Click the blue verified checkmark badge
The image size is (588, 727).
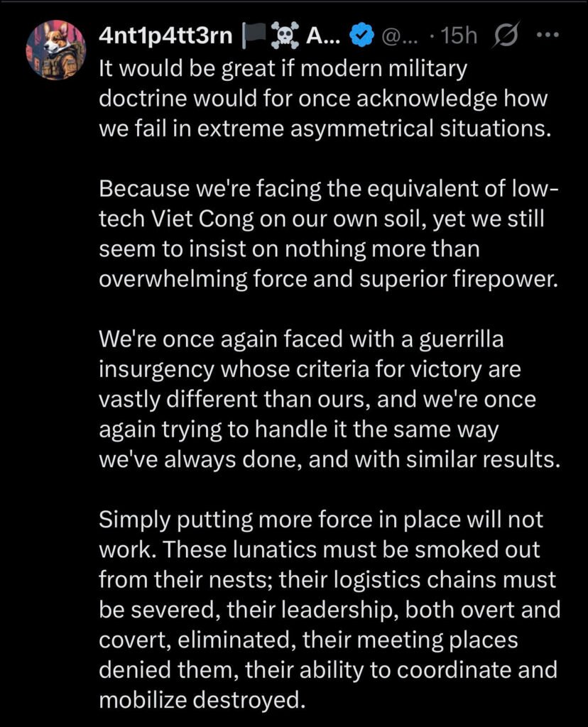pyautogui.click(x=364, y=35)
